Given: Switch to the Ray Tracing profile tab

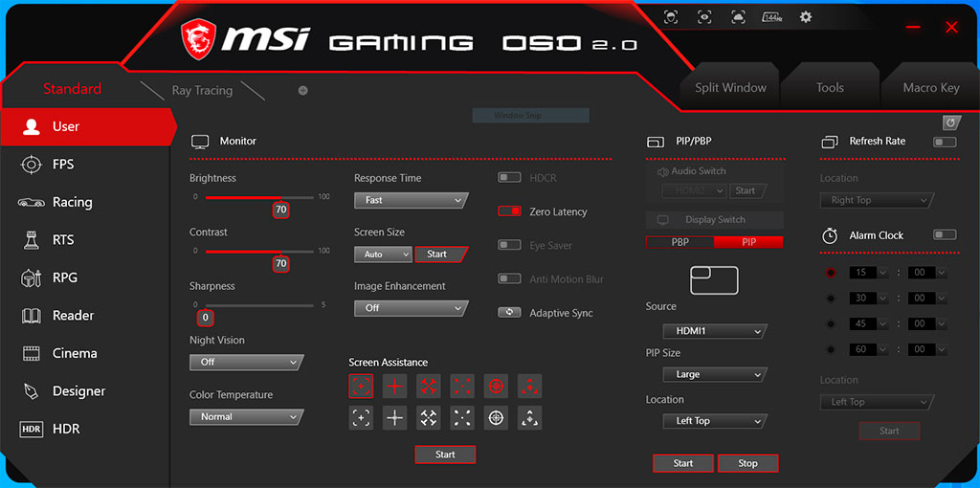Looking at the screenshot, I should coord(202,91).
